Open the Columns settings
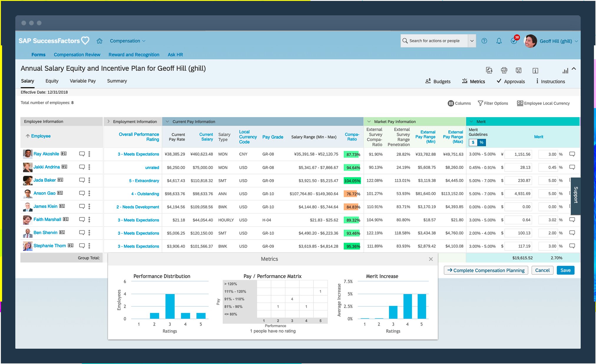Screen dimensions: 596x364 point(459,103)
